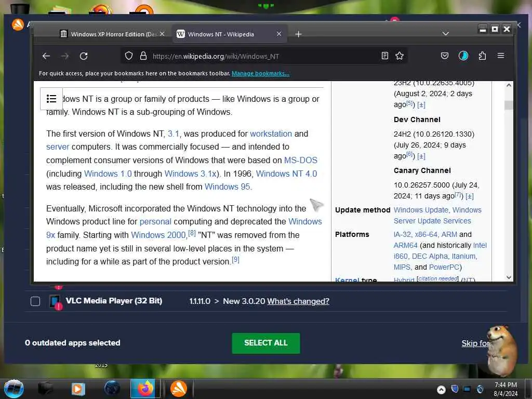Open the Extensions puzzle piece icon

pos(482,56)
